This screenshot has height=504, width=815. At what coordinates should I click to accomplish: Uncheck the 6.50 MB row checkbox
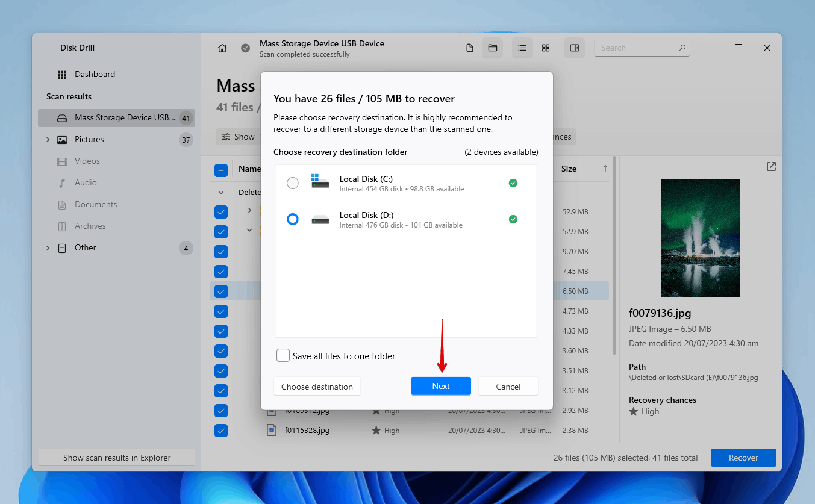[x=221, y=291]
